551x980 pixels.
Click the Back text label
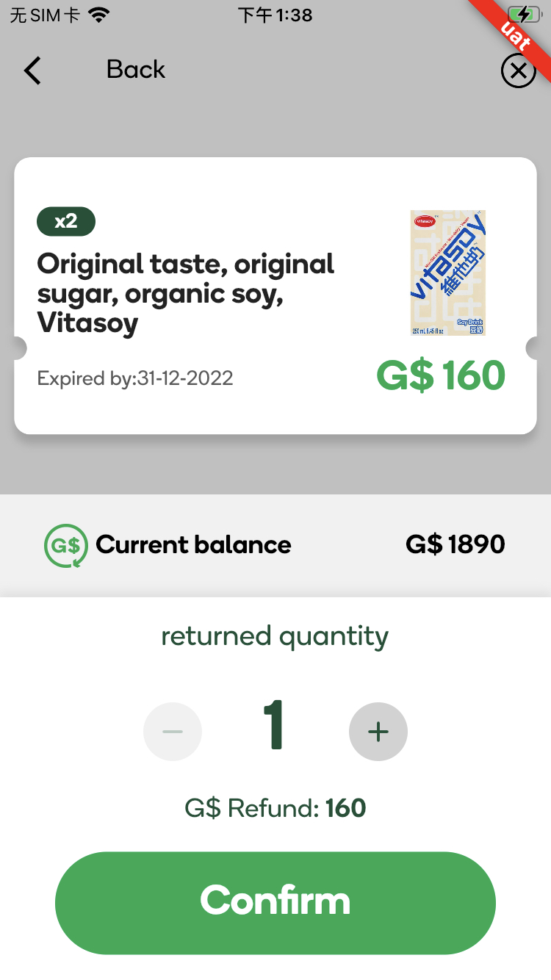pyautogui.click(x=136, y=70)
